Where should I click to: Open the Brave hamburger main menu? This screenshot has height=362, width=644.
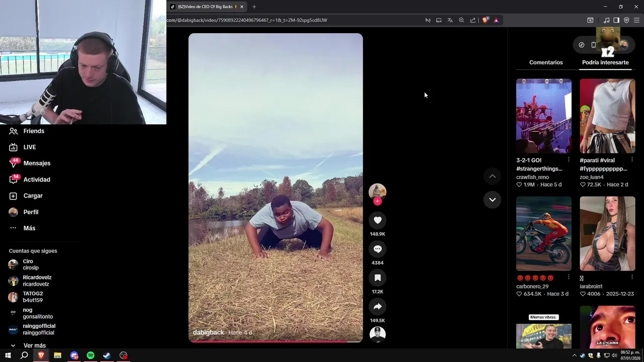(x=636, y=20)
